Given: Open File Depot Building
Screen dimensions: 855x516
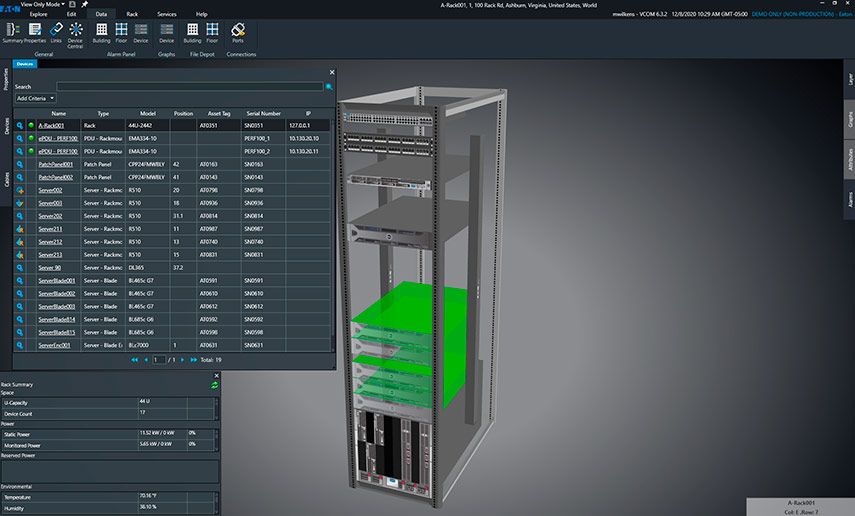Looking at the screenshot, I should click(x=192, y=33).
